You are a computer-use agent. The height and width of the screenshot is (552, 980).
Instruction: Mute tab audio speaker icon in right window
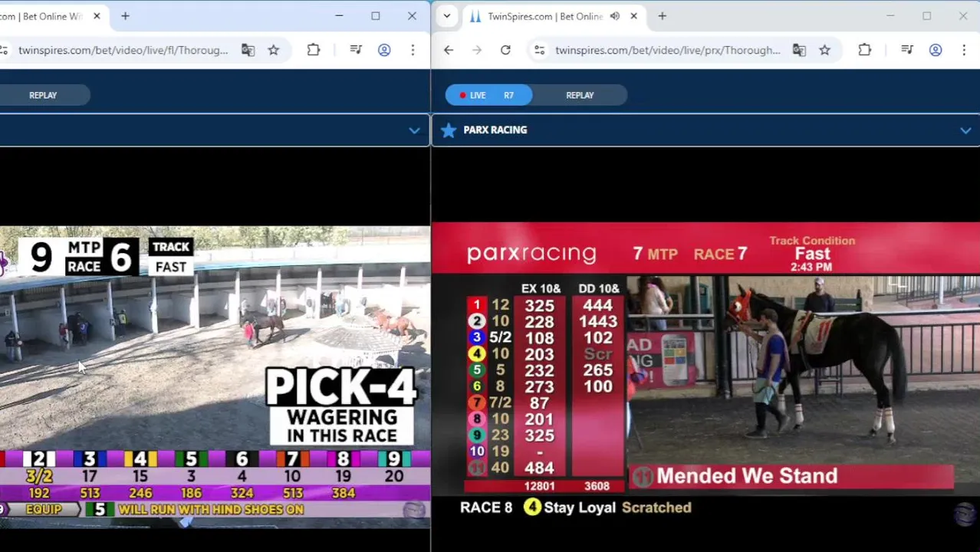click(x=615, y=16)
